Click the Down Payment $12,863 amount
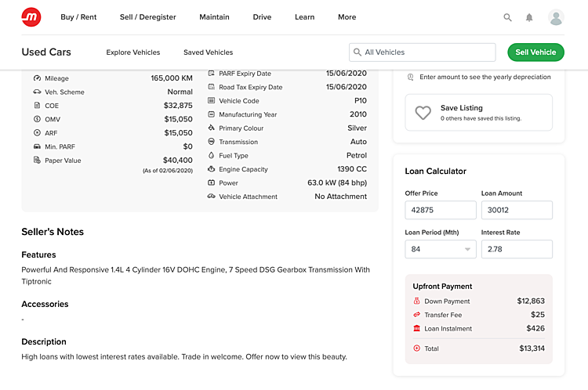This screenshot has height=390, width=588. (x=531, y=301)
